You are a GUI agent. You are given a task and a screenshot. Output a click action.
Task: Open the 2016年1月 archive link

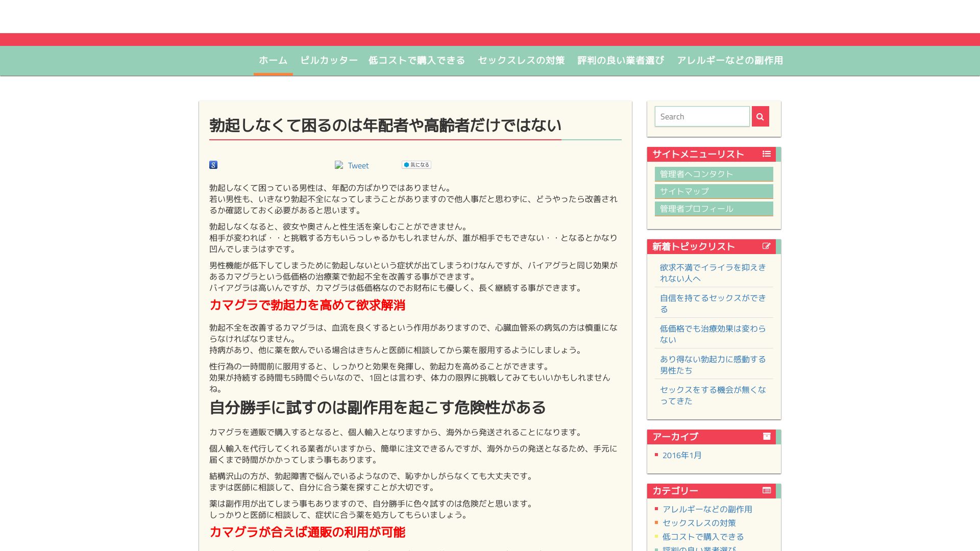pyautogui.click(x=682, y=455)
